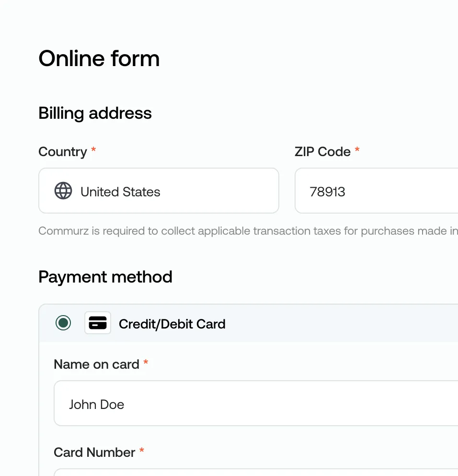Click the Country field label

[62, 152]
